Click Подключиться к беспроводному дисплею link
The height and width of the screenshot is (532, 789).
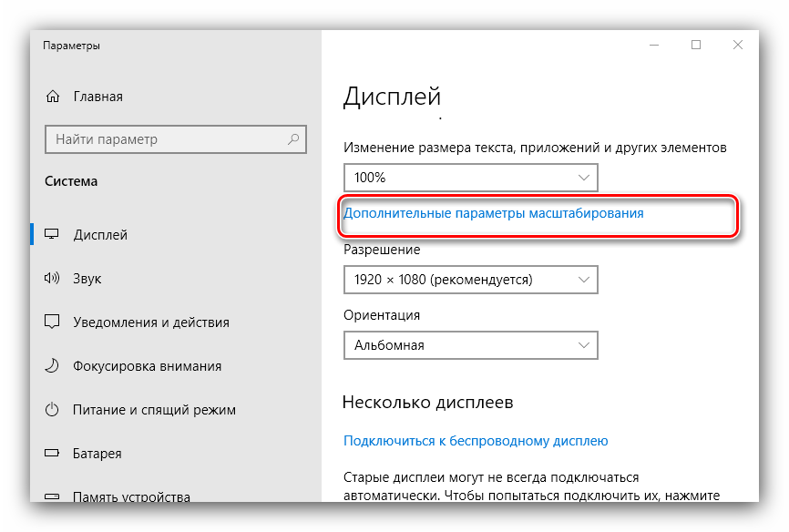tap(475, 441)
